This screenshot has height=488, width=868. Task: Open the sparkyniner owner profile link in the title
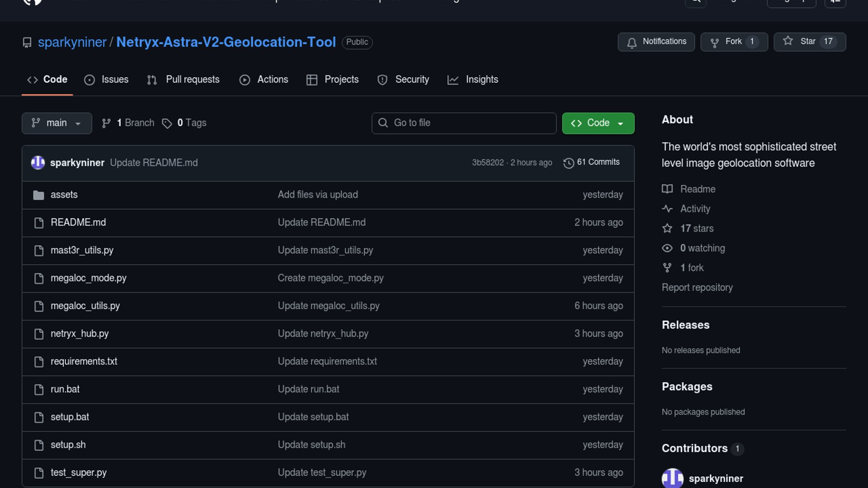72,42
